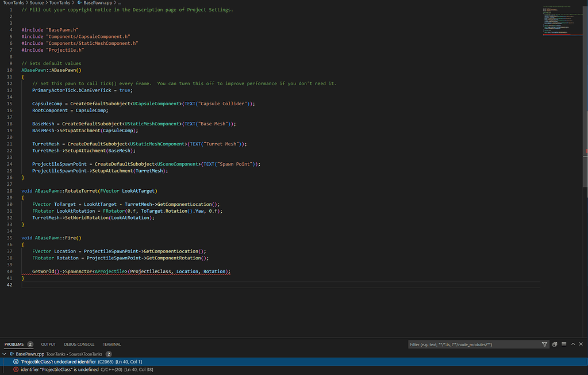
Task: Go to the "ProjectileClass is undefined" problem entry
Action: coord(59,369)
